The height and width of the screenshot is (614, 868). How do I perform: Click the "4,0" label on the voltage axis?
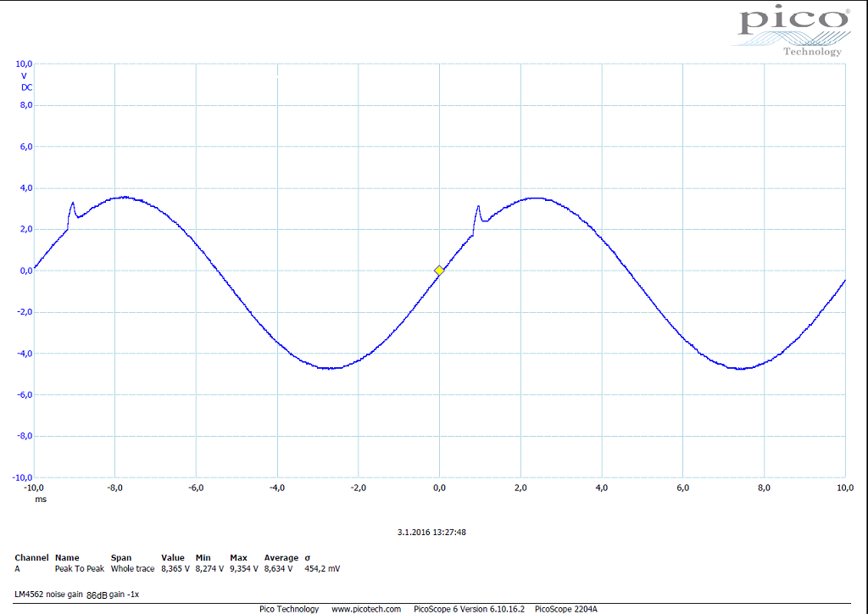(x=26, y=188)
